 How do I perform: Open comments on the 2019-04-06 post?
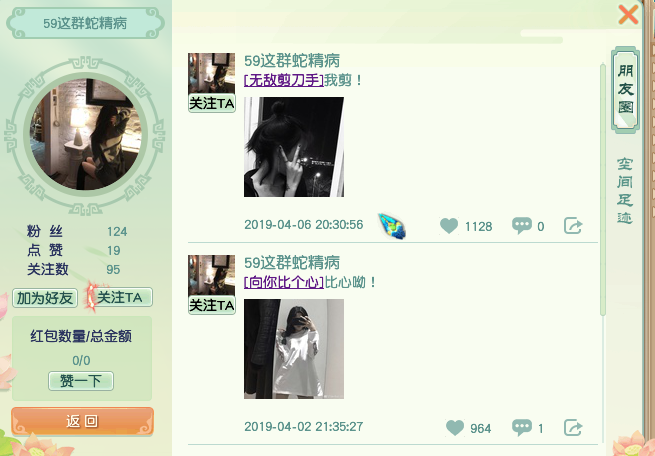[522, 225]
